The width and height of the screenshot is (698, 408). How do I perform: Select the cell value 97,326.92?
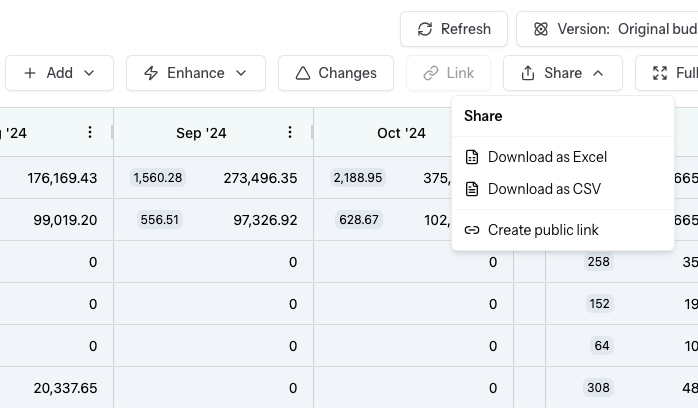click(x=265, y=220)
